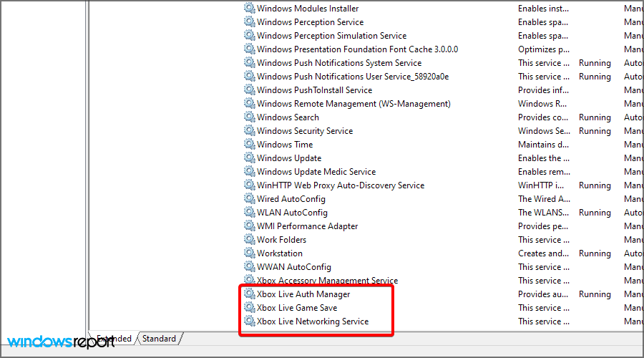
Task: Select the WMI Performance Adapter service name
Action: tap(307, 226)
